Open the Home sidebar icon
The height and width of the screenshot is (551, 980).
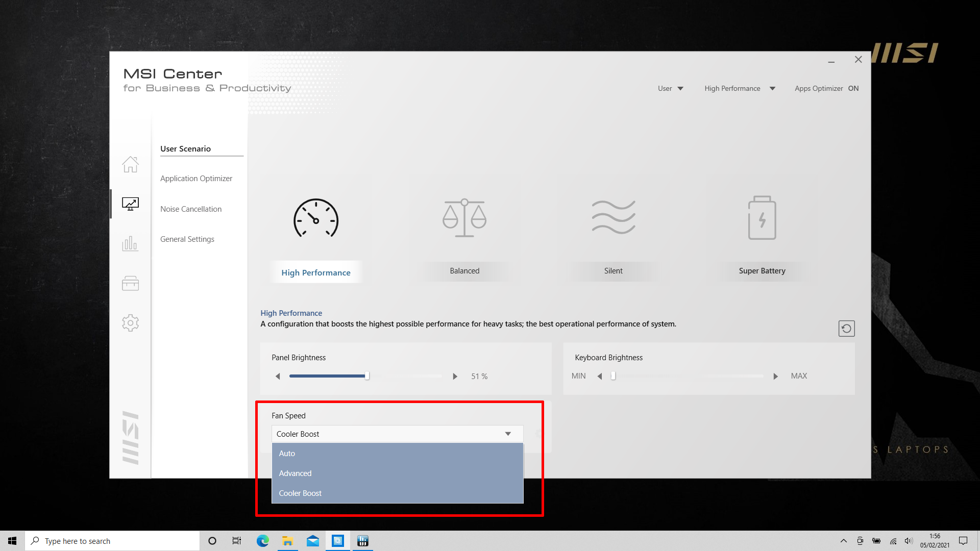pos(130,164)
